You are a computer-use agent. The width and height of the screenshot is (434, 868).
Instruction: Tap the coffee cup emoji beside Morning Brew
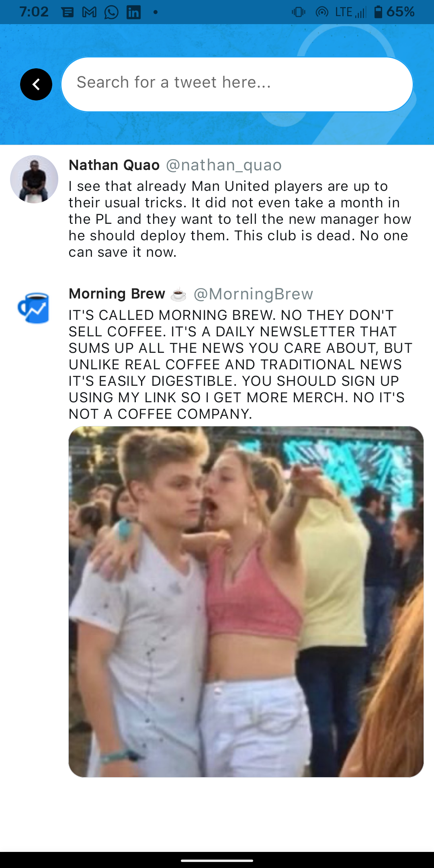178,295
